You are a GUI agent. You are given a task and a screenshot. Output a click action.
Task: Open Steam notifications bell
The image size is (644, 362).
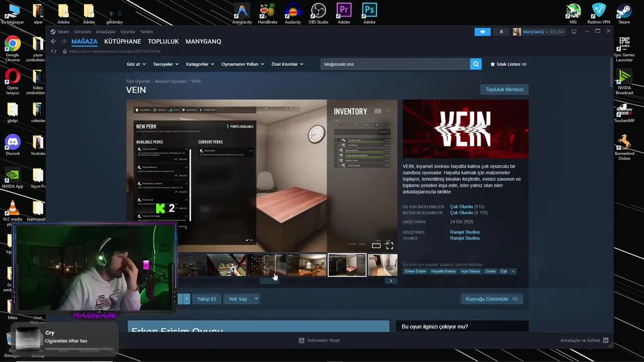click(x=501, y=32)
